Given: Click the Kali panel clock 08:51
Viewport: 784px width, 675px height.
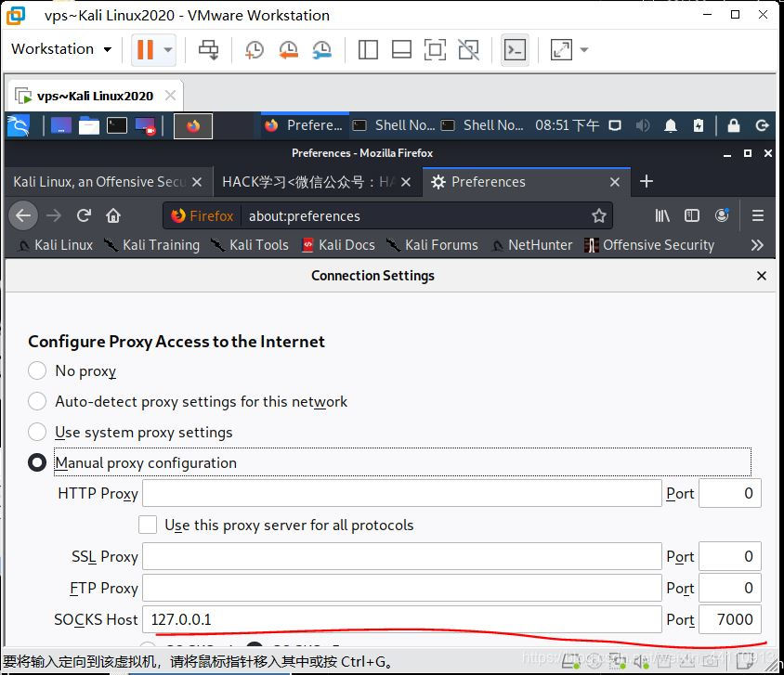Looking at the screenshot, I should 567,125.
